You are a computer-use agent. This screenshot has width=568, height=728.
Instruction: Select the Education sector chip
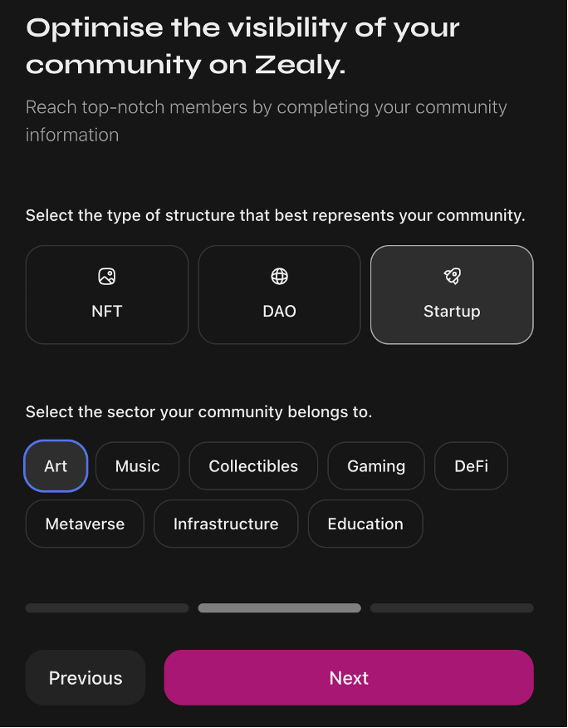[365, 524]
